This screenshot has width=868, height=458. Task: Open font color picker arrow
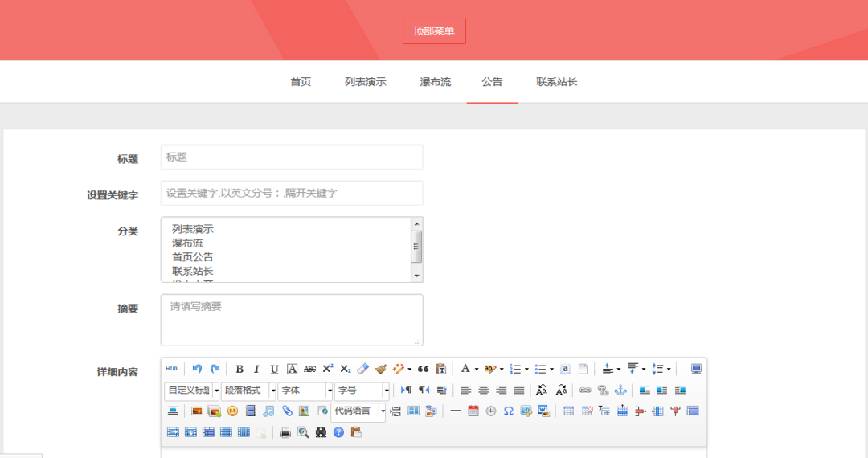click(477, 369)
